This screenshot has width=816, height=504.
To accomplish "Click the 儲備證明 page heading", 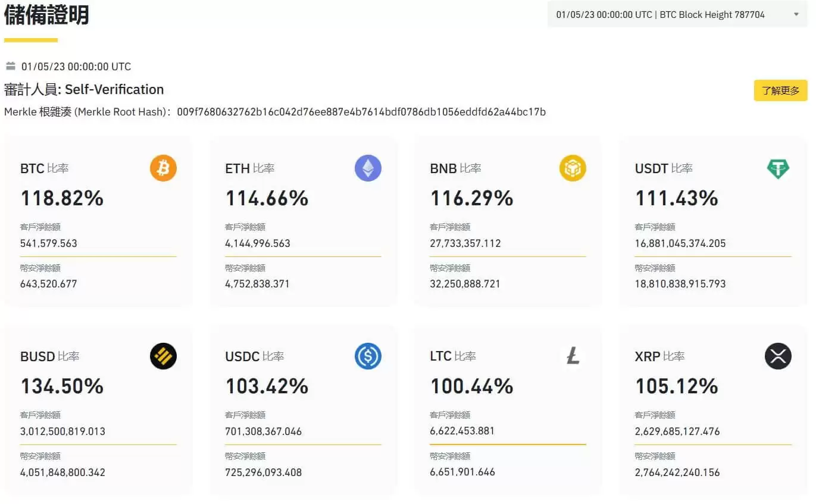I will click(x=46, y=15).
